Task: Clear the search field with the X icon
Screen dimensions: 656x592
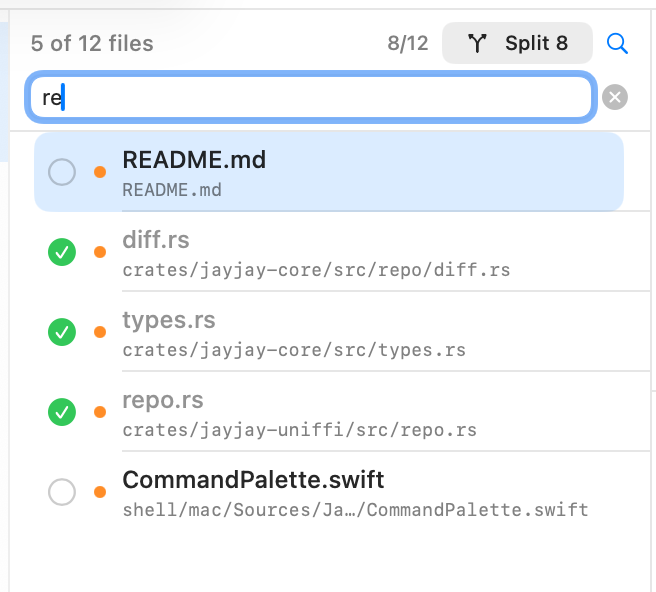Action: (x=615, y=97)
